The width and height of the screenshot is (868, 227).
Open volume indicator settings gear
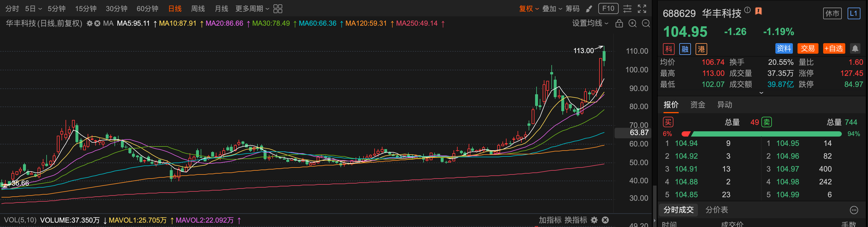pyautogui.click(x=594, y=220)
